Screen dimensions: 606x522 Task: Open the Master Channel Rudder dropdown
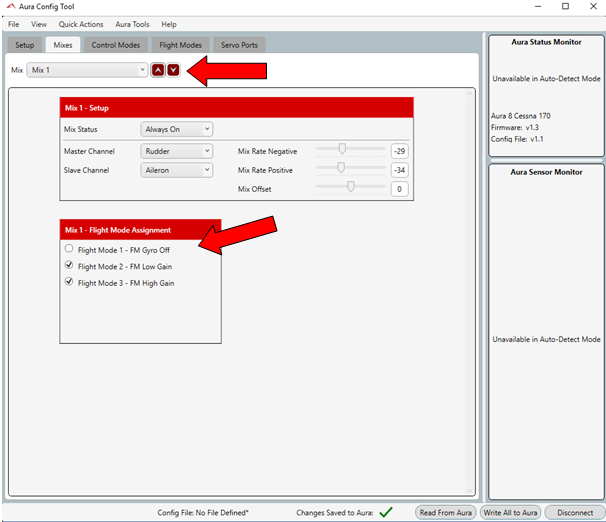177,151
